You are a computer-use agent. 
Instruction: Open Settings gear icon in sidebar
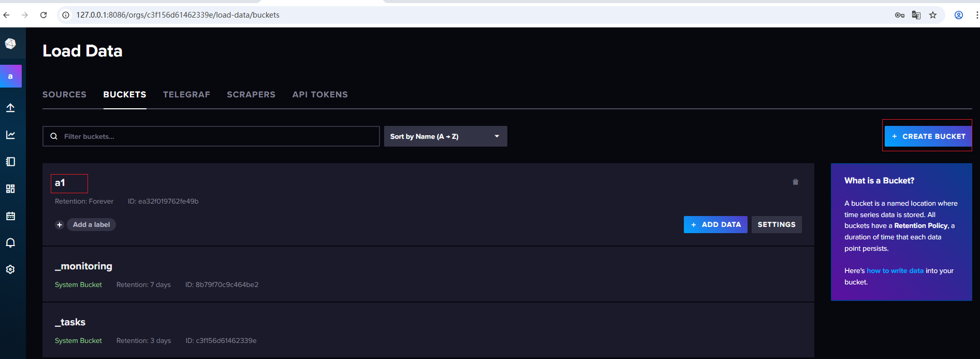[x=10, y=269]
